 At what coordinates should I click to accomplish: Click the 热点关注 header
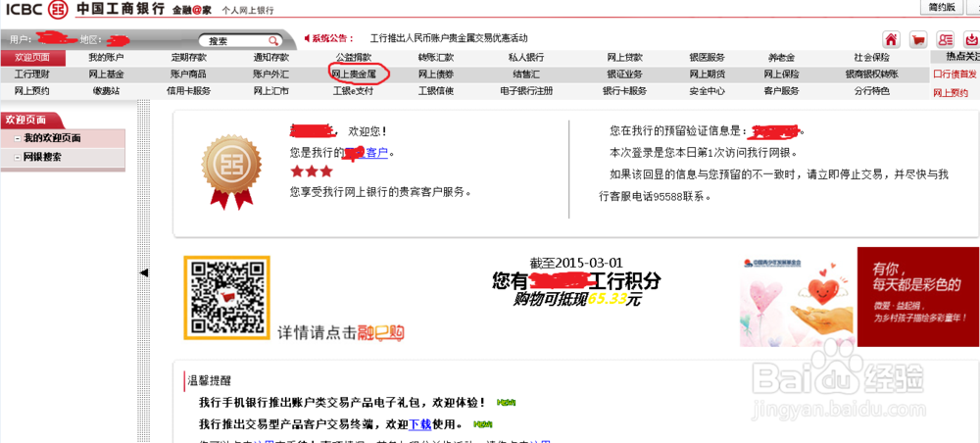[962, 56]
